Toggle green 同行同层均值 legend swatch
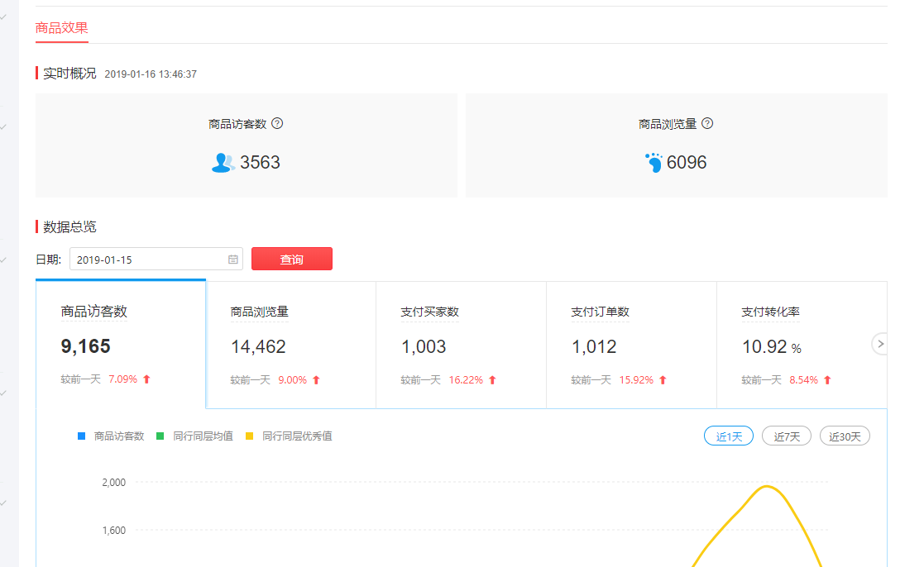924x567 pixels. (x=160, y=436)
